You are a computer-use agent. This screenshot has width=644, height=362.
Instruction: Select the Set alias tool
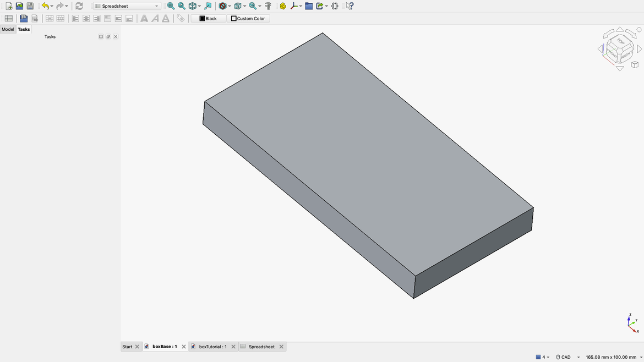click(x=181, y=18)
